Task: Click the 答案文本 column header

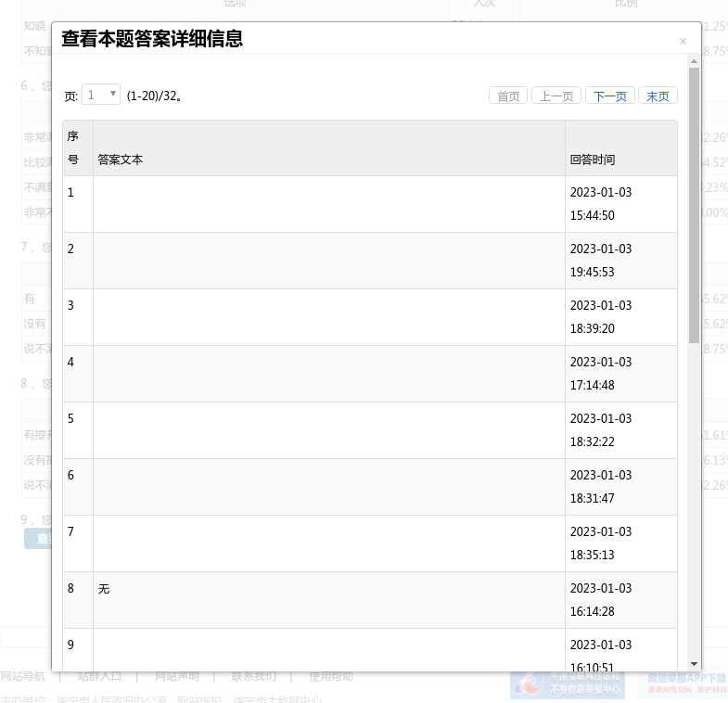Action: click(x=121, y=160)
